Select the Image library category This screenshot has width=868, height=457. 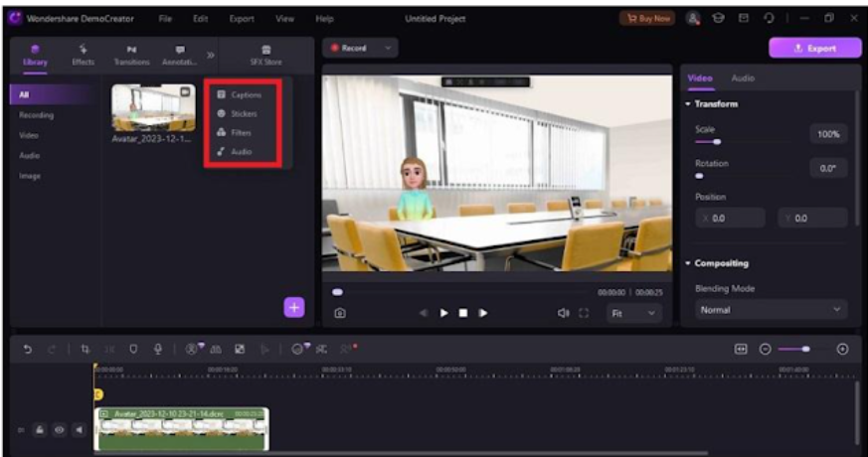(x=30, y=176)
